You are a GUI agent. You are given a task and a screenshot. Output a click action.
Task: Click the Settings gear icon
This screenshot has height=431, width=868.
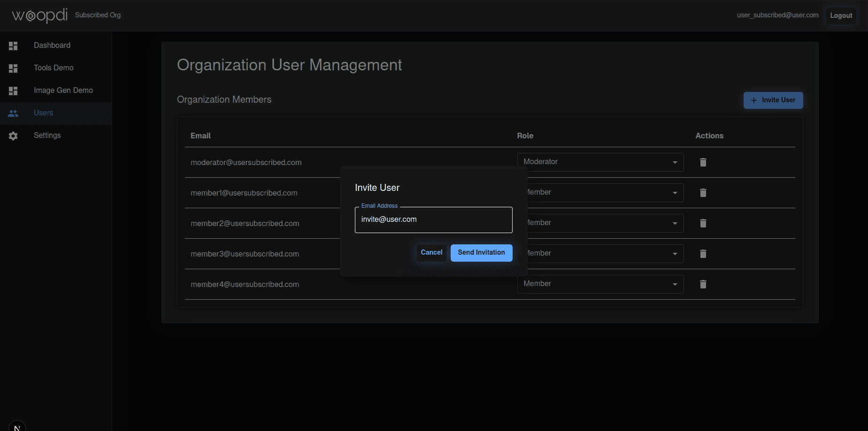coord(13,136)
